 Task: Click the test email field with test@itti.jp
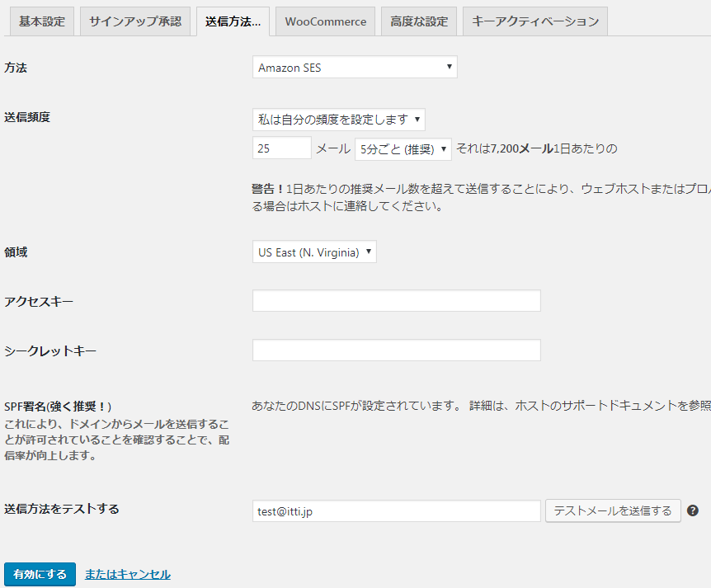click(x=396, y=511)
